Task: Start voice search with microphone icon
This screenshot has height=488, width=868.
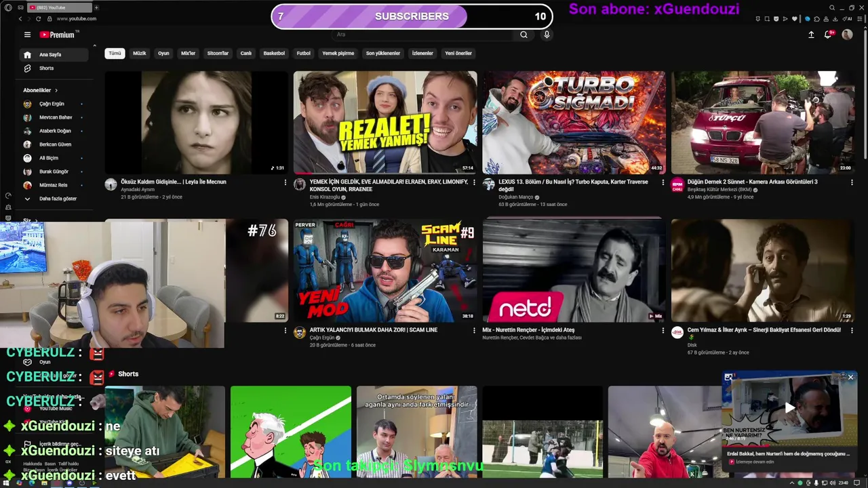Action: (547, 35)
